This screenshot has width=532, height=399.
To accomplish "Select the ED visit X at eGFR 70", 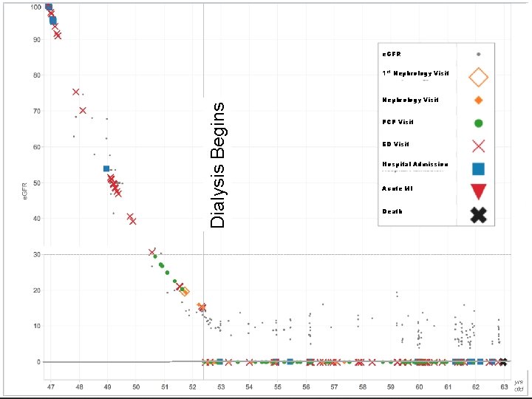I will pos(83,110).
